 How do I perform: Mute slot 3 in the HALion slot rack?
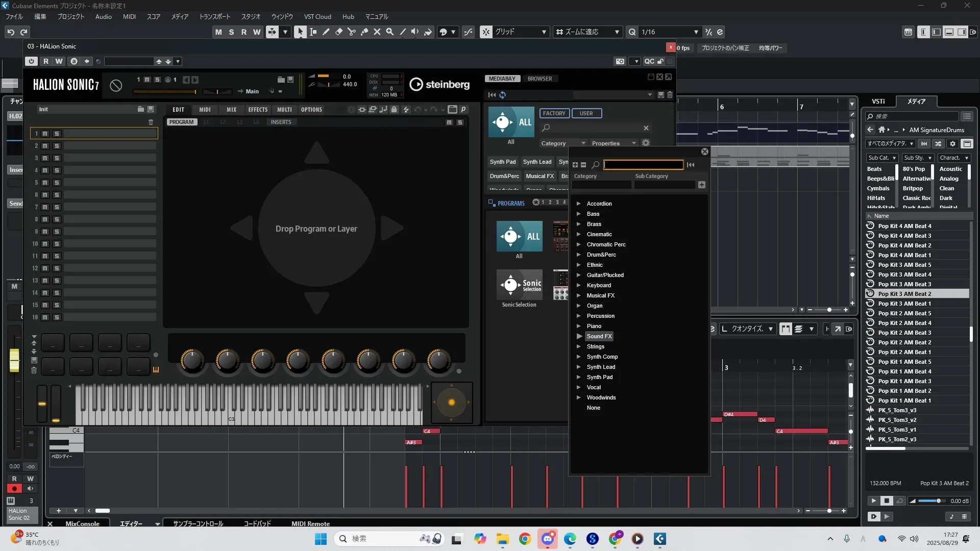click(45, 158)
